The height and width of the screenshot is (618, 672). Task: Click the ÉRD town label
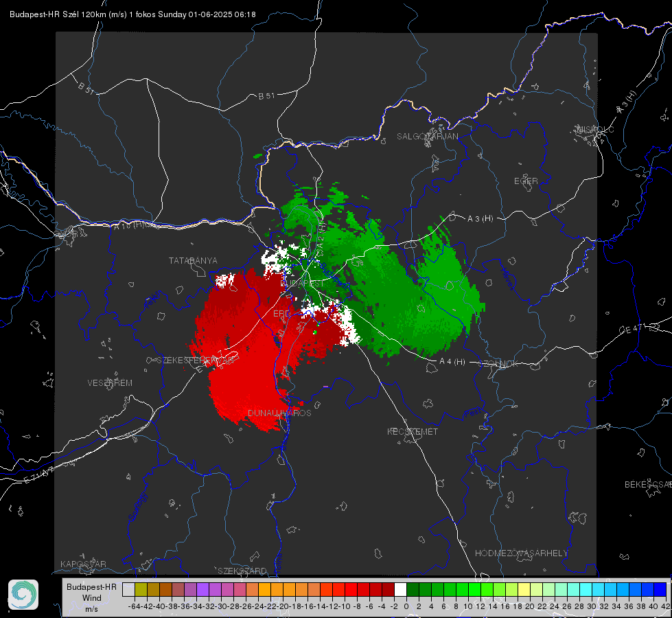(x=281, y=314)
